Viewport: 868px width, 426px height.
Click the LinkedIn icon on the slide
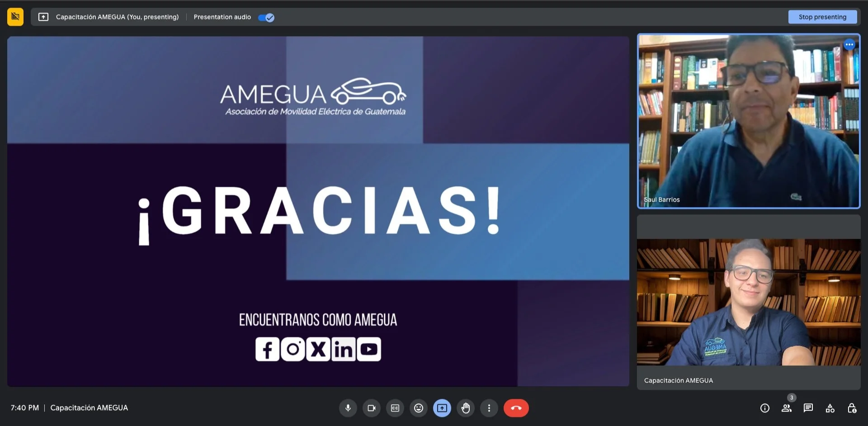coord(344,349)
